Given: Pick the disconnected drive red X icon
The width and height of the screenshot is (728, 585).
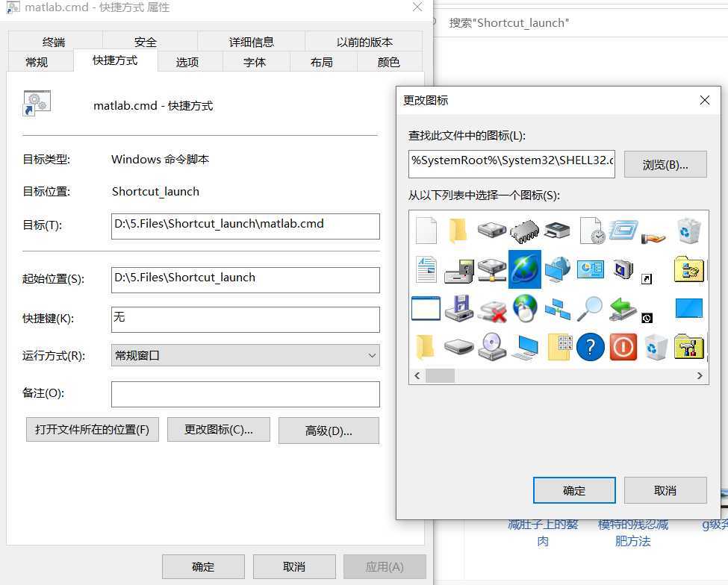Looking at the screenshot, I should coord(493,311).
